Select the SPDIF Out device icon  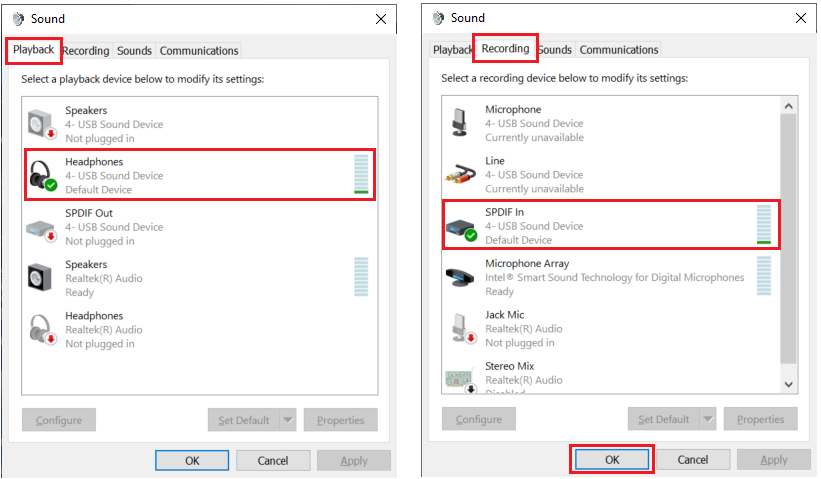[42, 227]
